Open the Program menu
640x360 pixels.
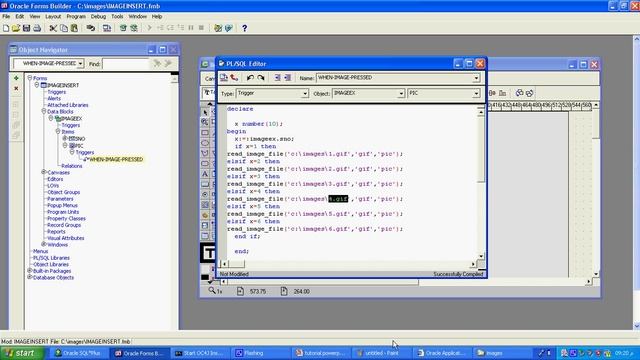76,17
